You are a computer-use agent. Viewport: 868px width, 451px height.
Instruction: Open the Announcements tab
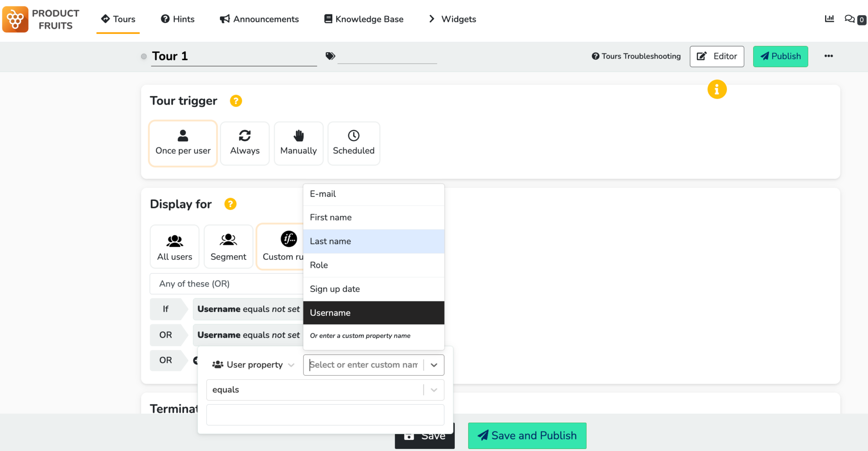(259, 19)
